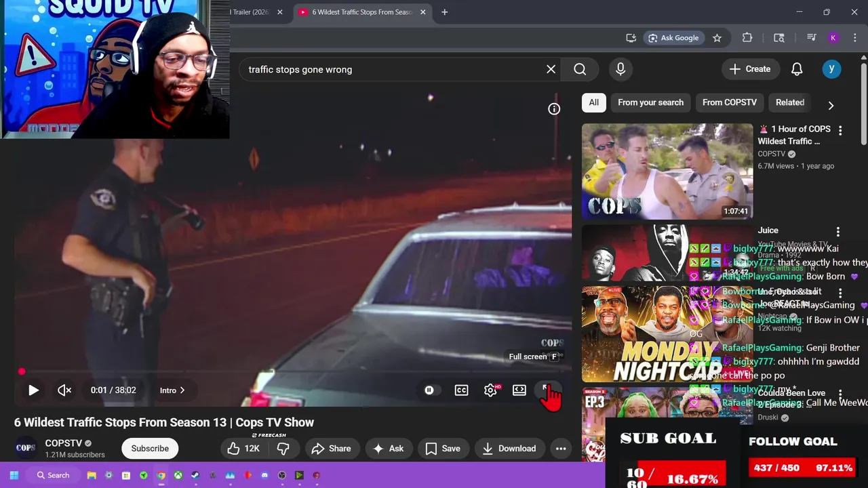Screen dimensions: 868x488
Task: Select the All filter chip
Action: point(593,102)
